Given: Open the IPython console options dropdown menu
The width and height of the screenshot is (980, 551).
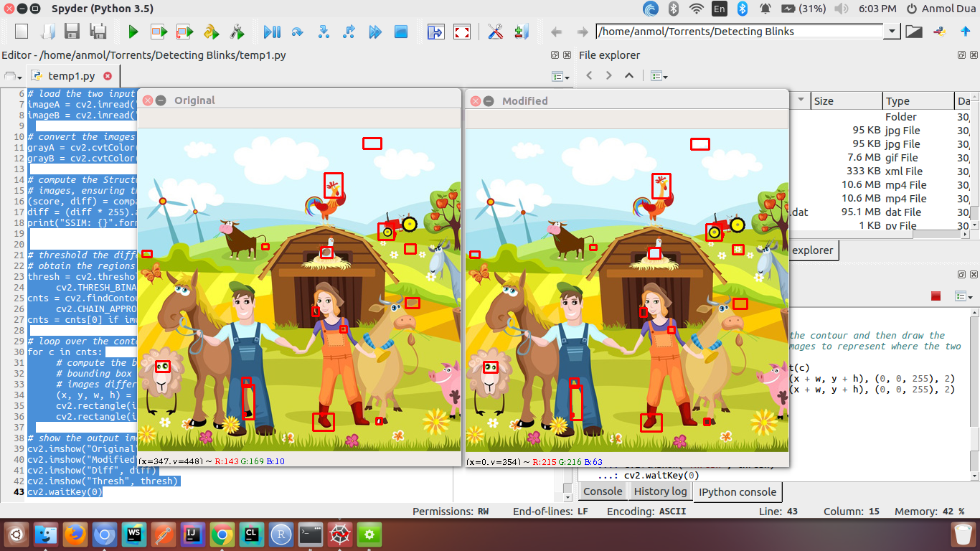Looking at the screenshot, I should pyautogui.click(x=963, y=296).
